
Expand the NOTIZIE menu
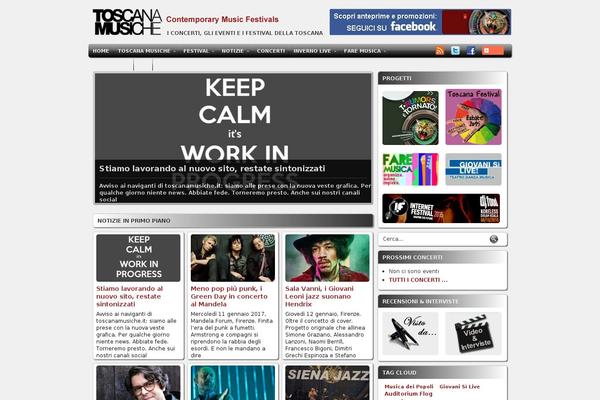tap(235, 51)
